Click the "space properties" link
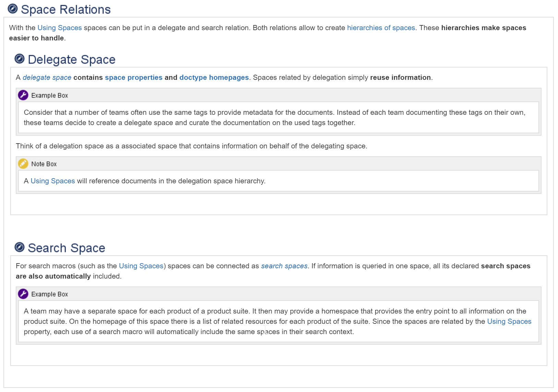 (133, 77)
